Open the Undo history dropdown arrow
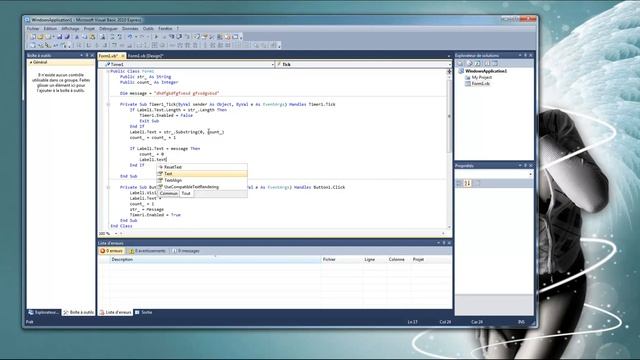The image size is (640, 360). pyautogui.click(x=136, y=37)
